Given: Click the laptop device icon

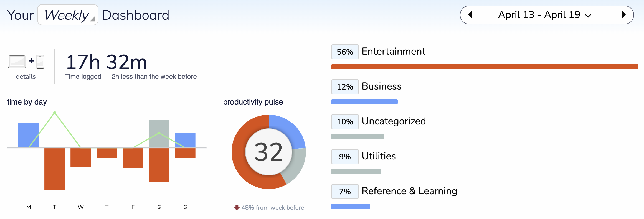Looking at the screenshot, I should pos(17,62).
